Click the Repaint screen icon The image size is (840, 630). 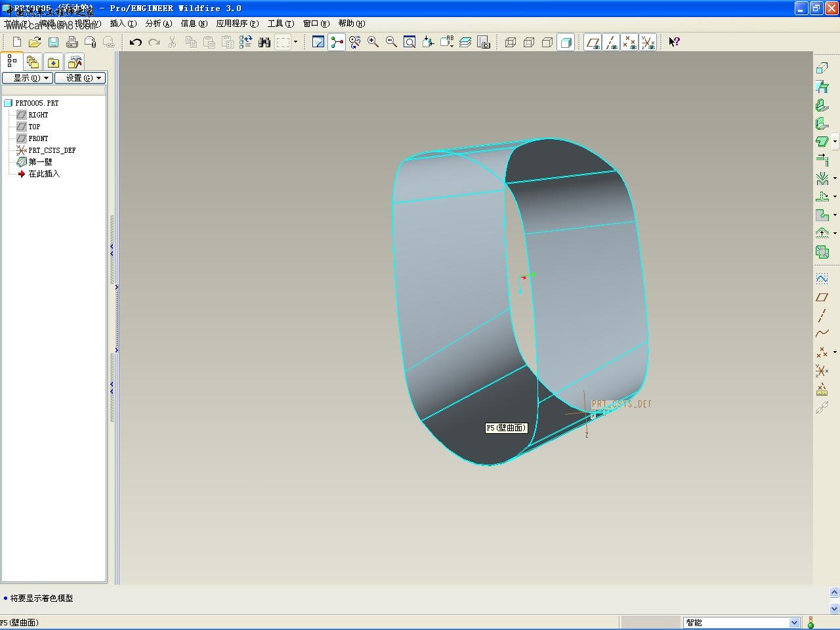(x=318, y=42)
